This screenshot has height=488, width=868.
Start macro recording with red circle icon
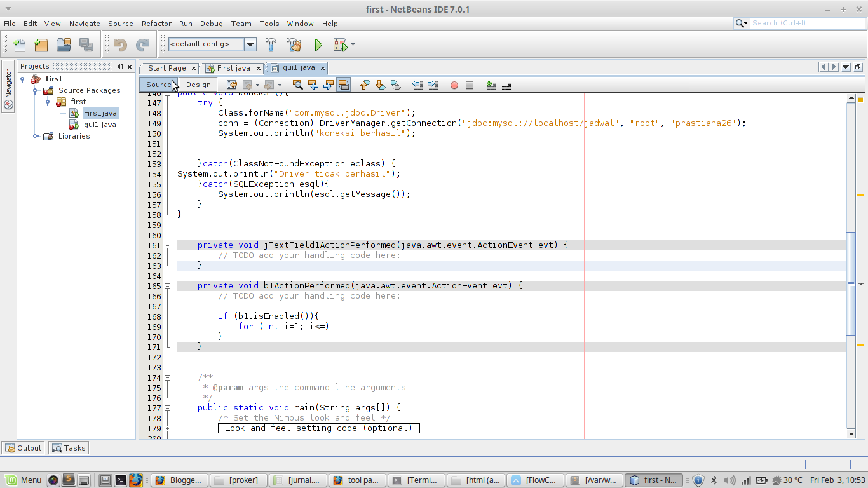tap(454, 85)
